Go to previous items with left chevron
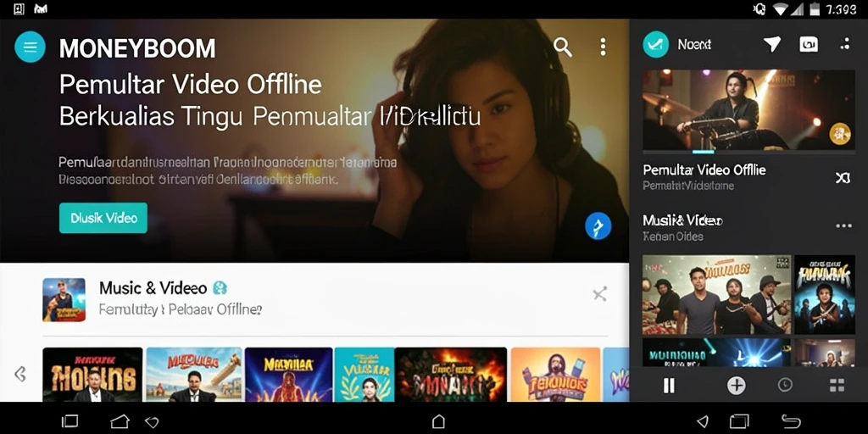The height and width of the screenshot is (434, 868). pyautogui.click(x=20, y=374)
